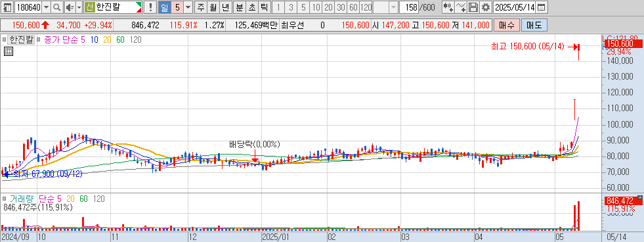Switch to 분 minute chart
Viewport: 644px width, 242px height.
pyautogui.click(x=239, y=7)
